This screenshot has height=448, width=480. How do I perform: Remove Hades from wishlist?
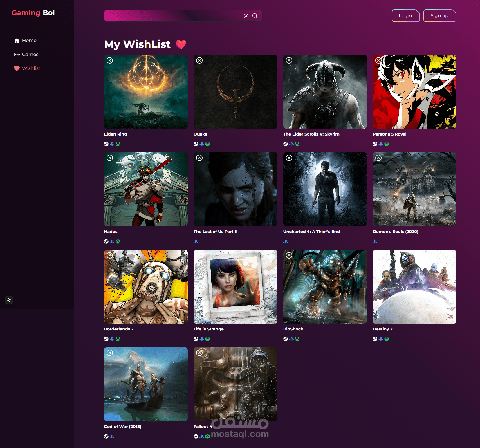click(x=110, y=158)
